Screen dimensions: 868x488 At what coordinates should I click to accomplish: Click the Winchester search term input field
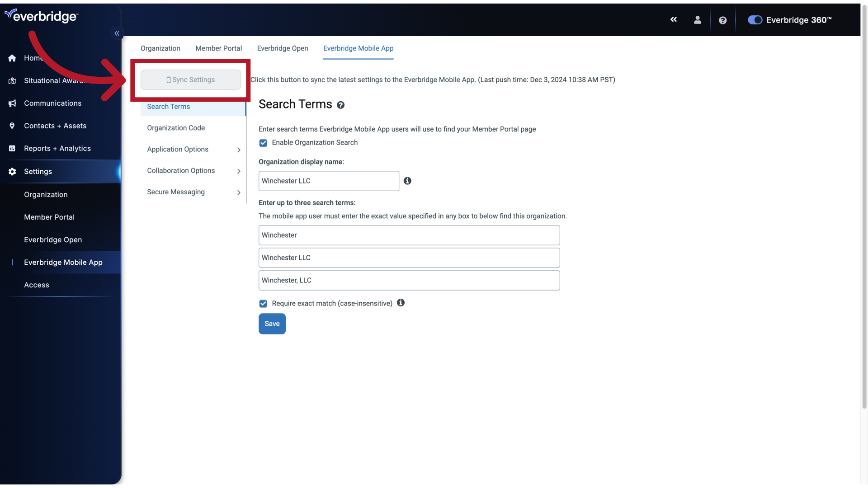409,235
